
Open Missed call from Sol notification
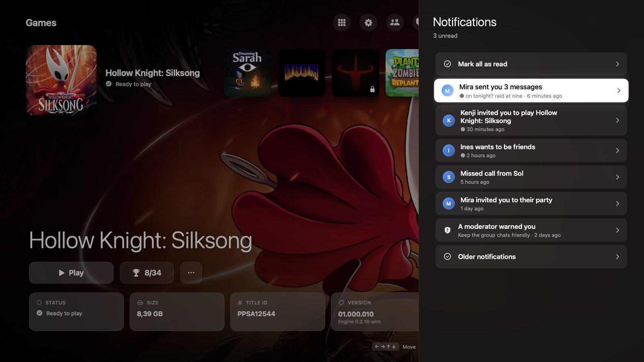coord(531,177)
